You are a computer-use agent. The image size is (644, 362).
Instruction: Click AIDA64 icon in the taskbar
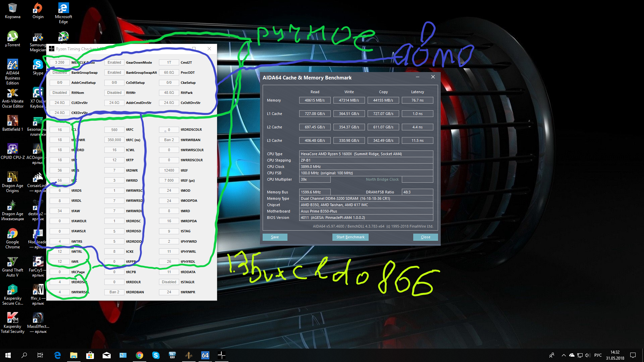(205, 355)
